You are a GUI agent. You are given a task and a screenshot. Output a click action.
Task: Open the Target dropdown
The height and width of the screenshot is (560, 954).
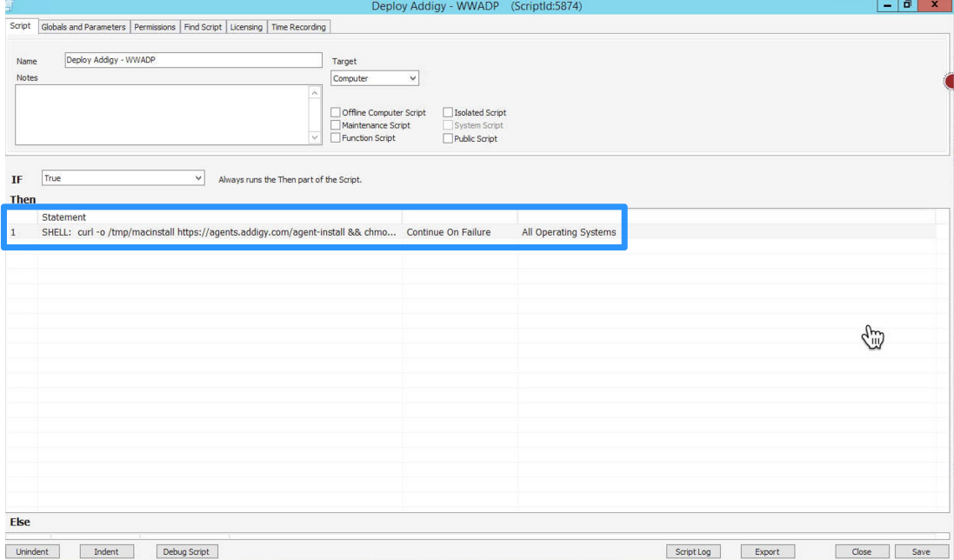[411, 77]
